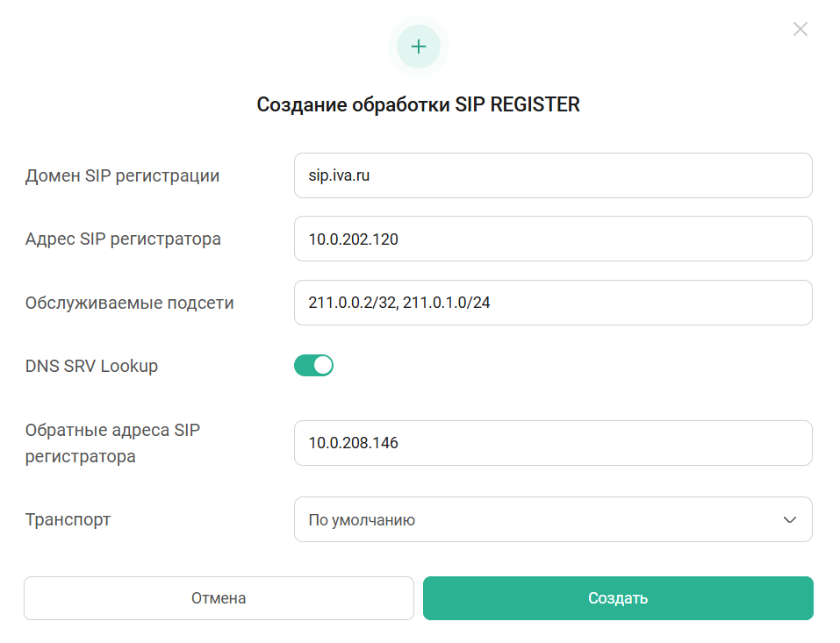Focus the Домен SIP регистрации input

click(x=552, y=175)
